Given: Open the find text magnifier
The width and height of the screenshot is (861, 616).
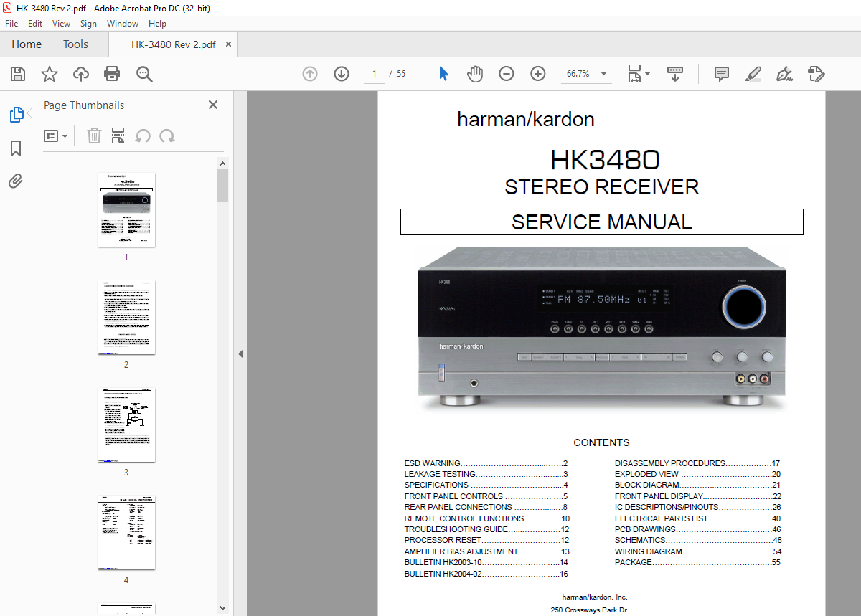Looking at the screenshot, I should coord(144,74).
